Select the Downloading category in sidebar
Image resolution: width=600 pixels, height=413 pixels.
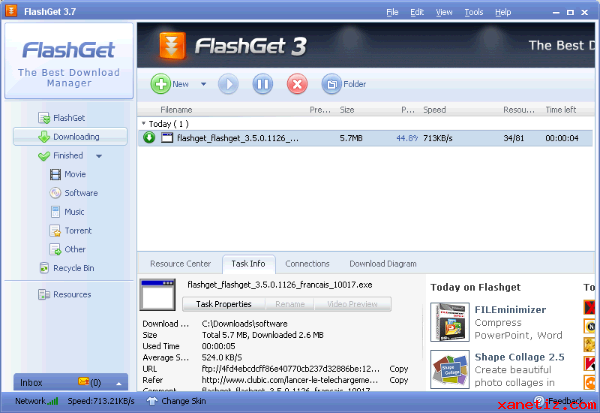(70, 137)
